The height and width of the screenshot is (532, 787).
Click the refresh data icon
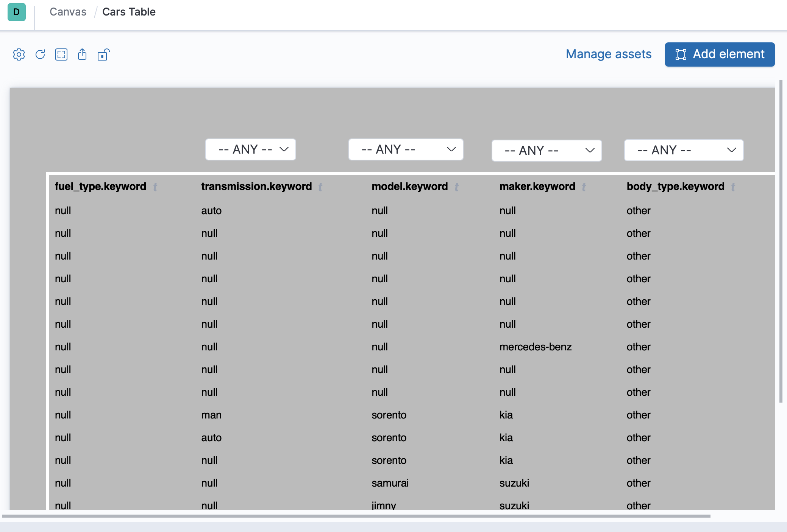pos(40,54)
